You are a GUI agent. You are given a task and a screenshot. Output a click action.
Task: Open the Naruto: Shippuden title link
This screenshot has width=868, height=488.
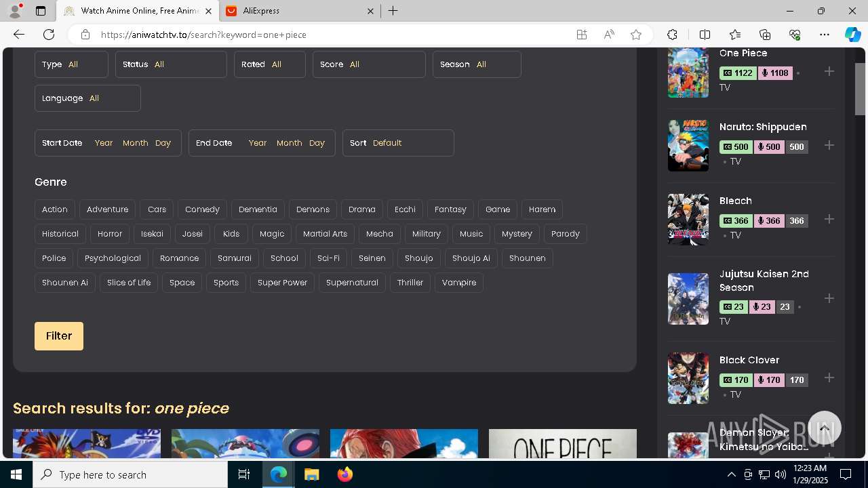[x=763, y=127]
